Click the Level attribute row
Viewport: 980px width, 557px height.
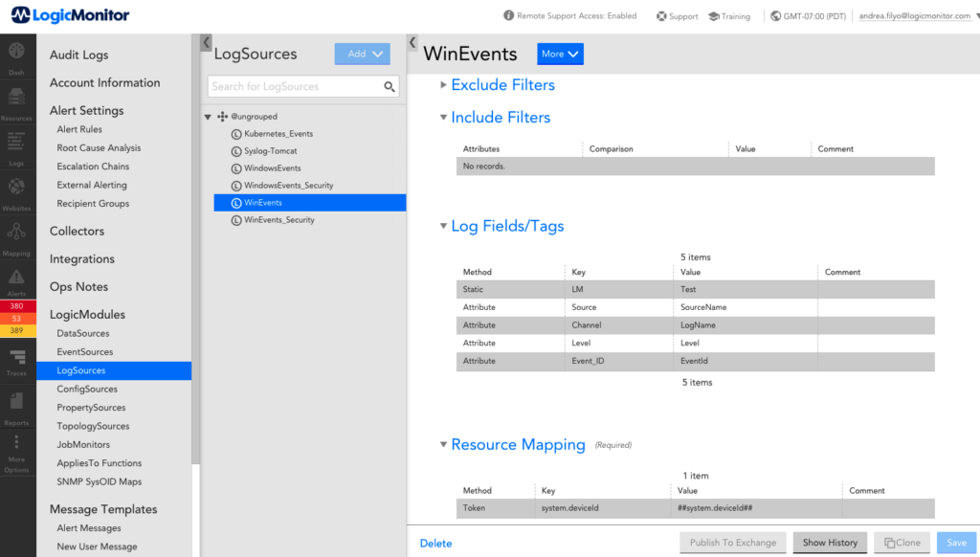point(695,344)
